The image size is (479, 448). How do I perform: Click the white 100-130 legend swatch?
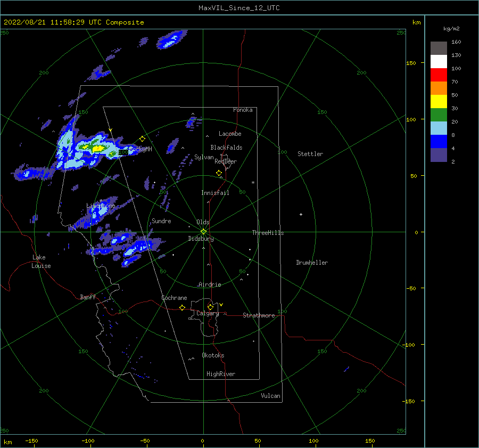point(439,61)
